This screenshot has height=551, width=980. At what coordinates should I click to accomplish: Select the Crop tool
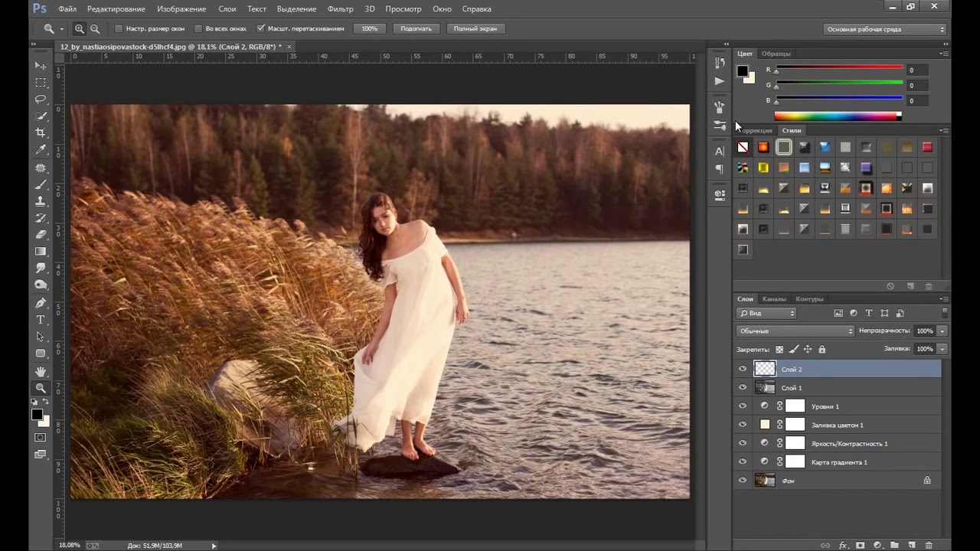tap(41, 132)
